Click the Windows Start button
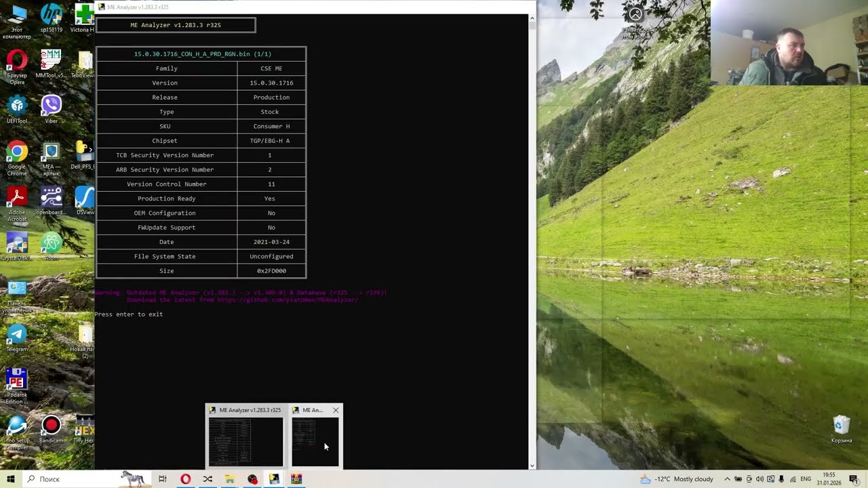This screenshot has width=868, height=488. (x=11, y=479)
